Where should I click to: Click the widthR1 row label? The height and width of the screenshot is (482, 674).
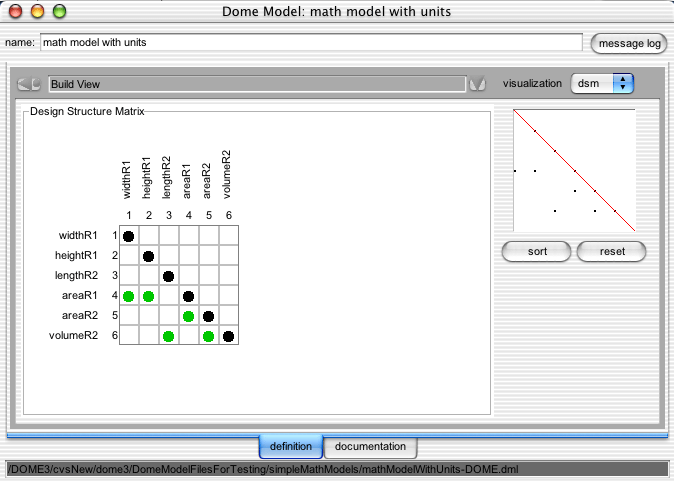(78, 235)
